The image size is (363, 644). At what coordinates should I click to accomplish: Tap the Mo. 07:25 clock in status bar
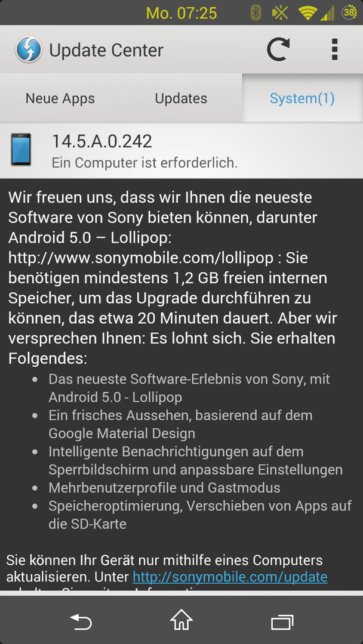point(181,13)
